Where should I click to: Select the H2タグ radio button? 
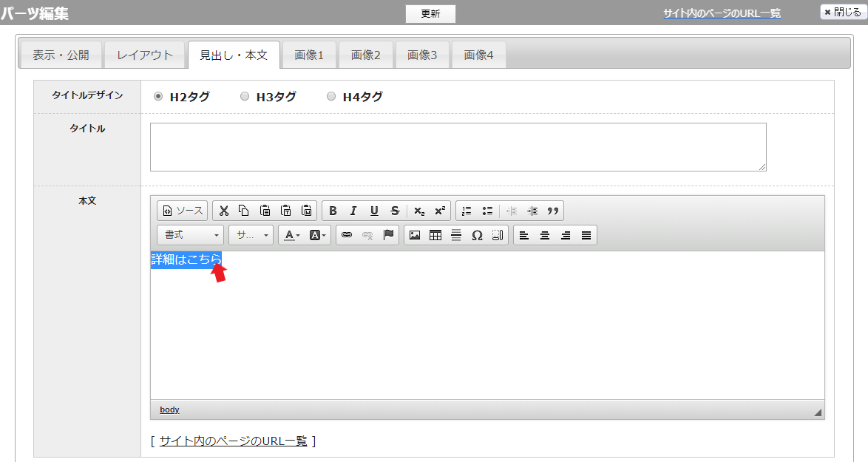(158, 96)
